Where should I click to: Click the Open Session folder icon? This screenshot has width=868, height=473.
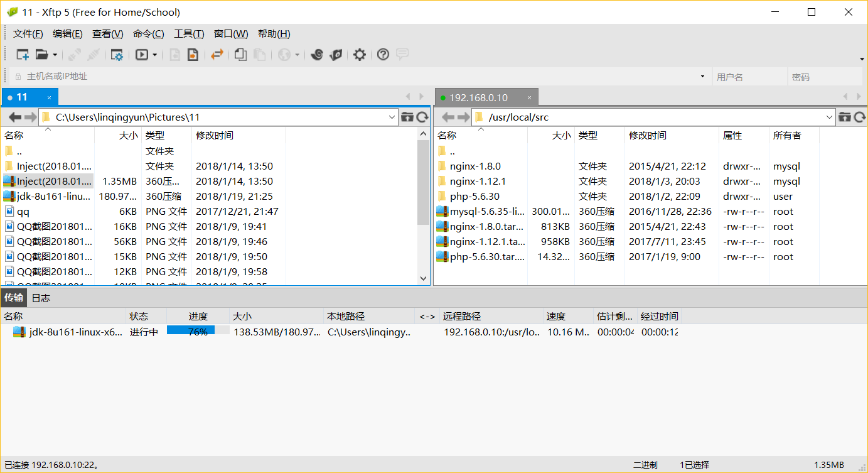click(42, 55)
